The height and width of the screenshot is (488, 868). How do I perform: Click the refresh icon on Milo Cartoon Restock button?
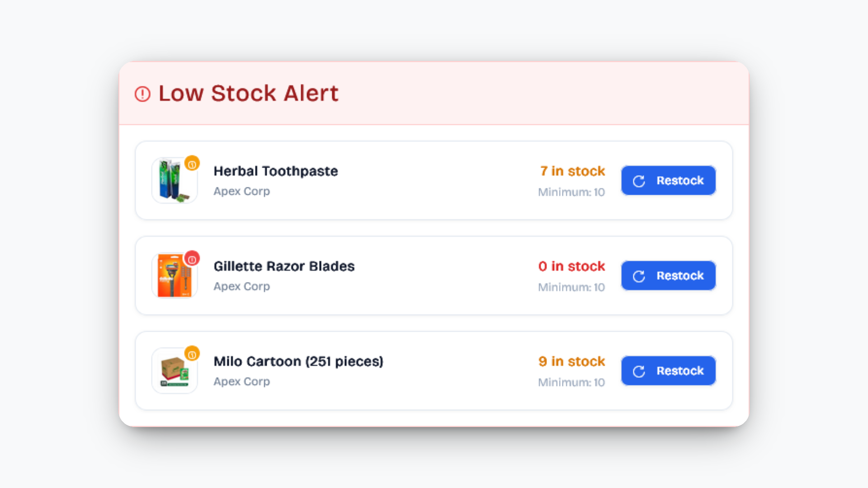639,371
